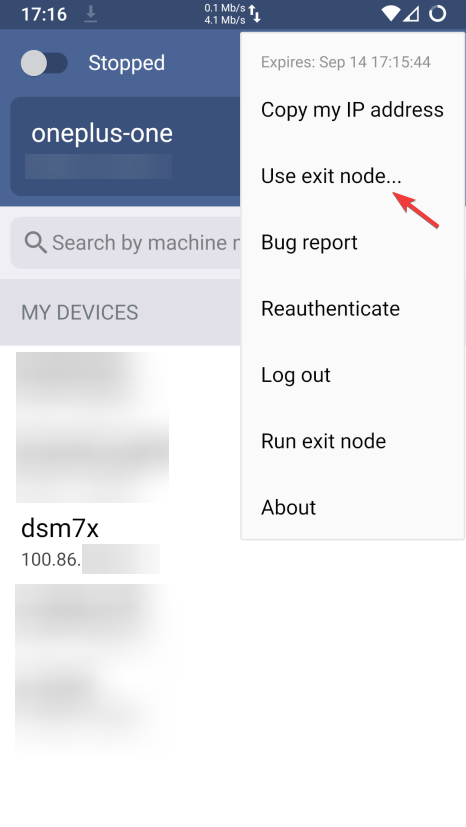This screenshot has width=466, height=827.
Task: Click the search magnifier icon
Action: point(35,243)
